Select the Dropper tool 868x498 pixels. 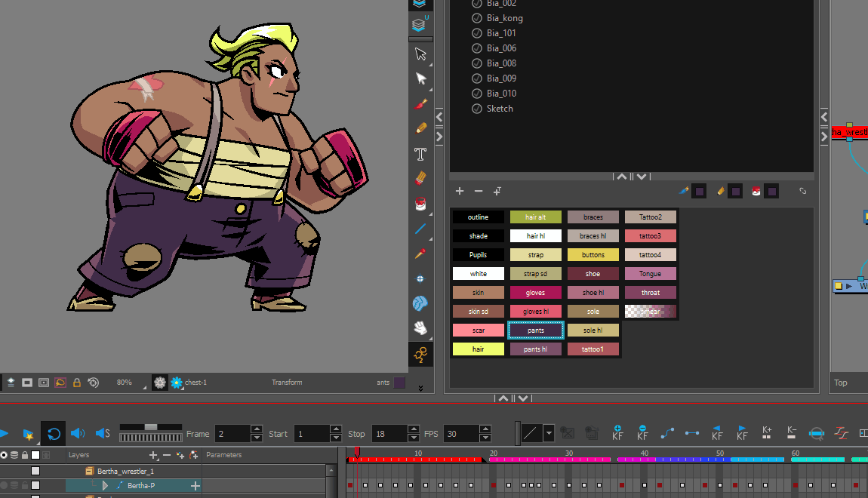click(420, 254)
